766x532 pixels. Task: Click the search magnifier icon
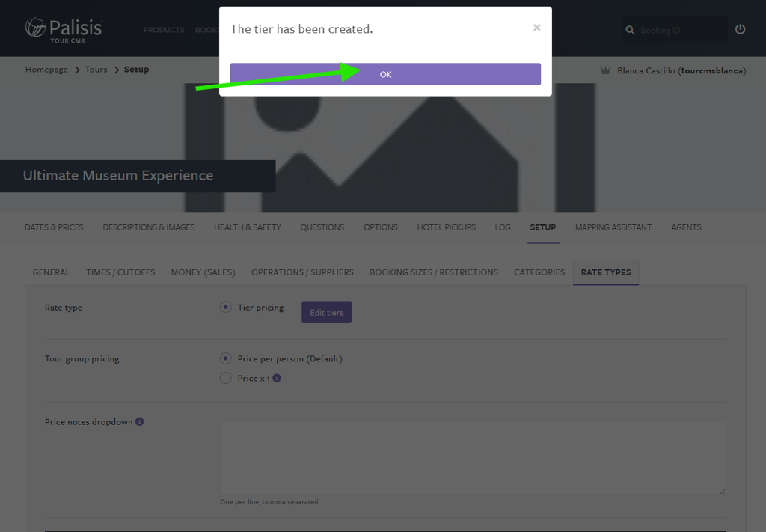click(x=630, y=30)
